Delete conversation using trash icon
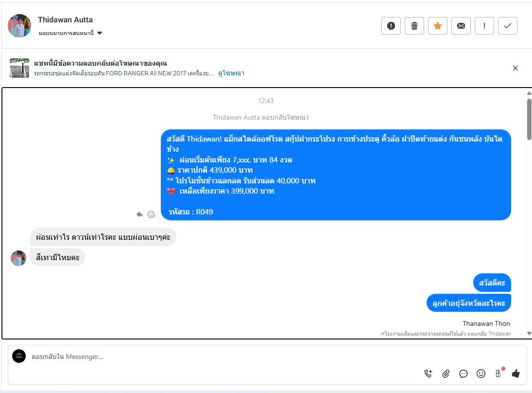The image size is (532, 393). (x=414, y=26)
